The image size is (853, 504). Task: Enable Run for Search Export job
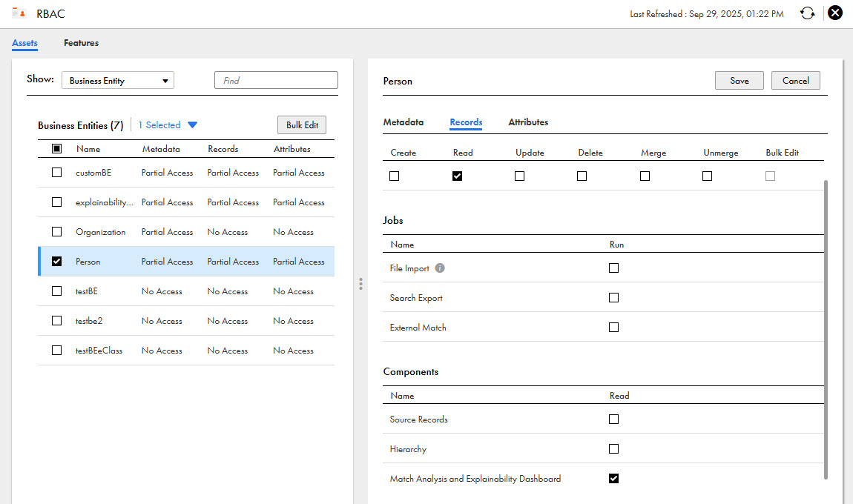(613, 297)
